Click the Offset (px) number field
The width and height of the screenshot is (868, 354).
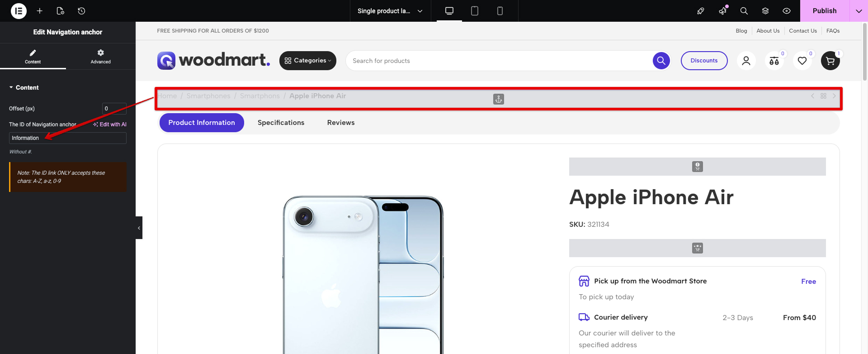pos(114,109)
